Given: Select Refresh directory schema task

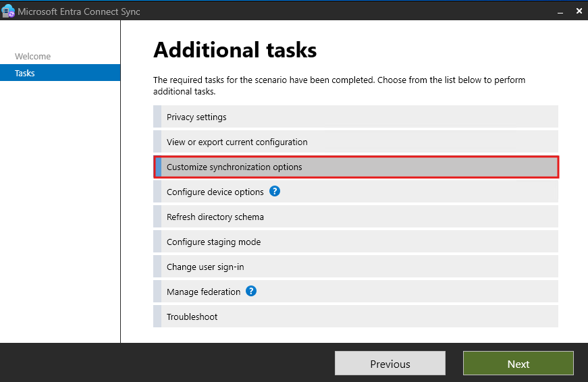Looking at the screenshot, I should tap(356, 217).
